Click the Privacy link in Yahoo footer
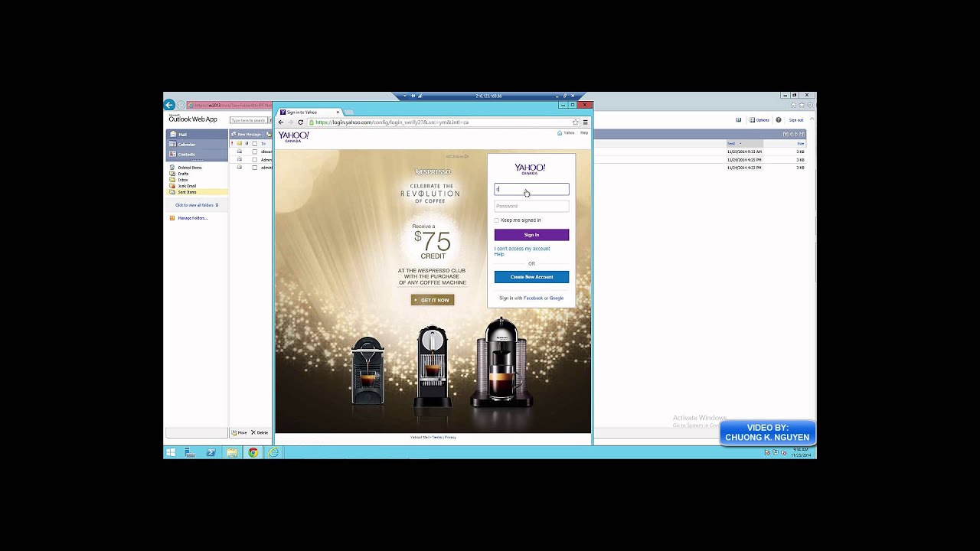980x551 pixels. tap(450, 437)
